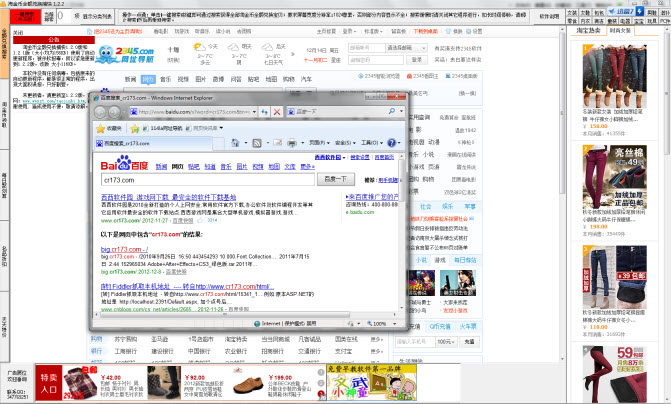The image size is (671, 404).
Task: Click the thumbs-up icon beside the first Baidu result
Action: point(200,220)
